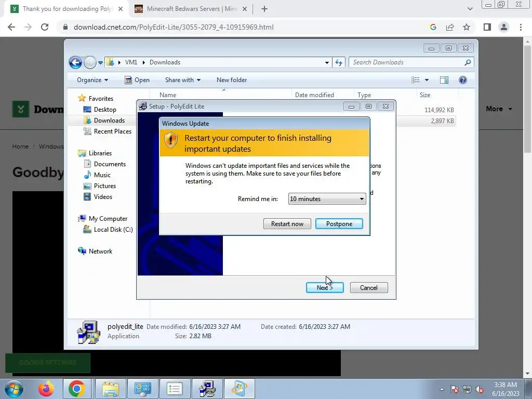Click the Google icon in address bar
This screenshot has height=399, width=532.
coord(433,27)
